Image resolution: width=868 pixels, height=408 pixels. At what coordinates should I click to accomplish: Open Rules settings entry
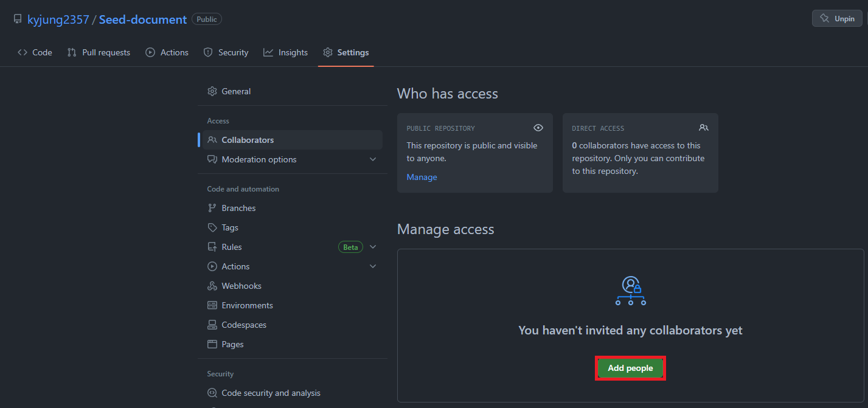(292, 247)
